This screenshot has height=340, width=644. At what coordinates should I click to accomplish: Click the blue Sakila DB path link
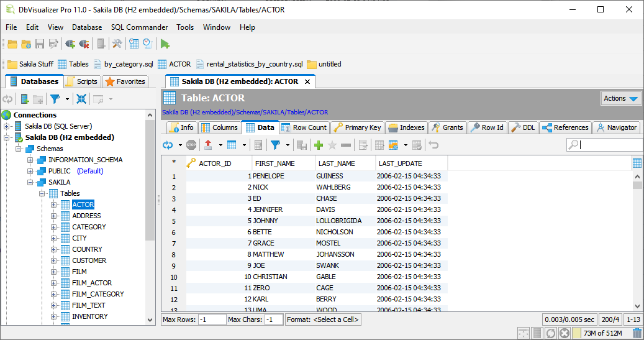pyautogui.click(x=245, y=113)
